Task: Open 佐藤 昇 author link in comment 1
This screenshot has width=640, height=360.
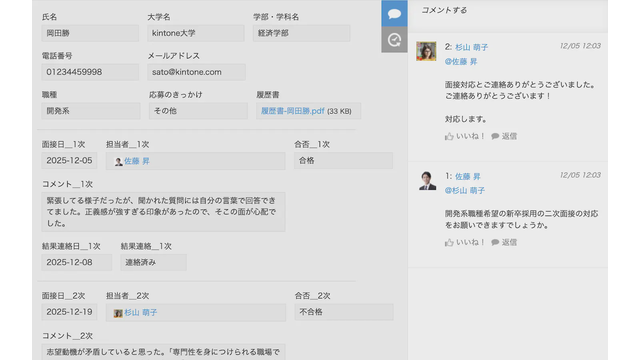Action: coord(468,176)
